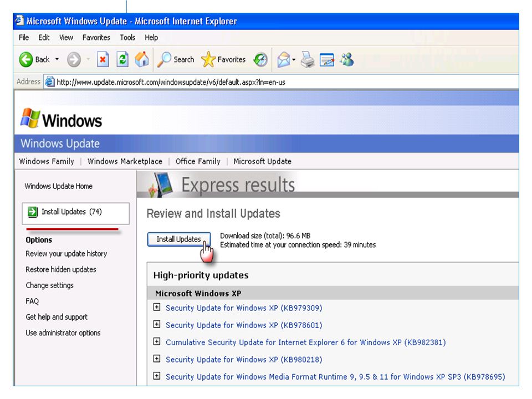Viewport: 532px width, 399px height.
Task: Open the Tools menu
Action: 127,37
